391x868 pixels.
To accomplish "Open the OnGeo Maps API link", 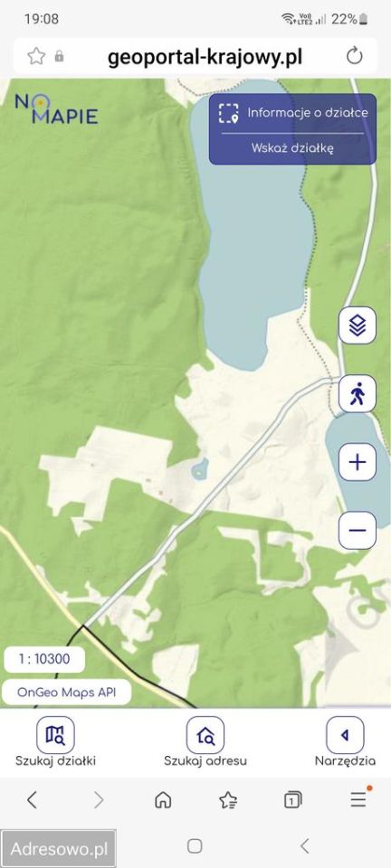I will (x=66, y=692).
